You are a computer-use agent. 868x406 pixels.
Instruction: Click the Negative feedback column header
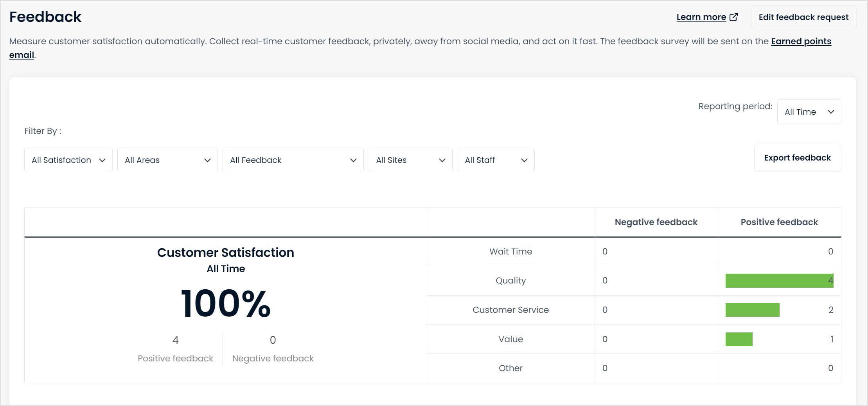pos(656,222)
